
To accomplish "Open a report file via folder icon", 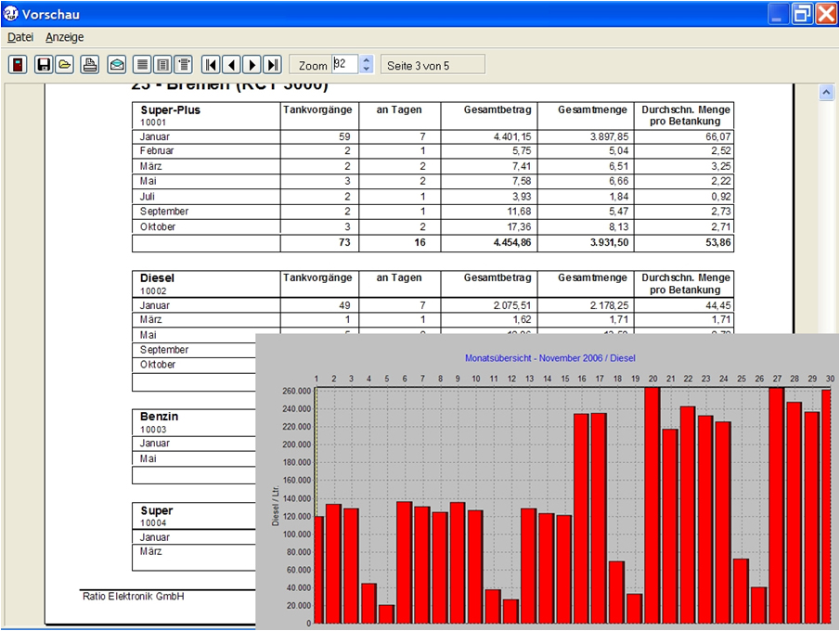I will [x=64, y=64].
